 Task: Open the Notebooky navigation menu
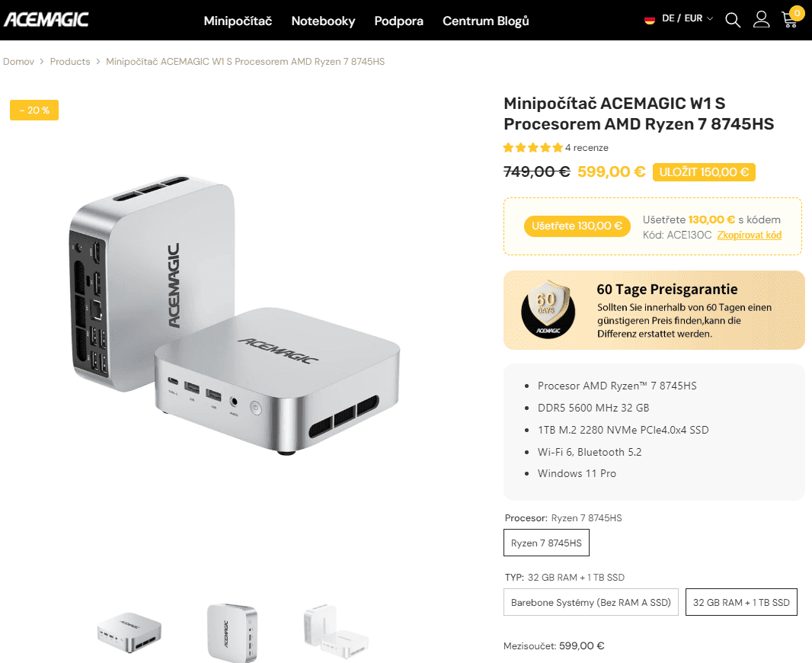click(x=323, y=21)
